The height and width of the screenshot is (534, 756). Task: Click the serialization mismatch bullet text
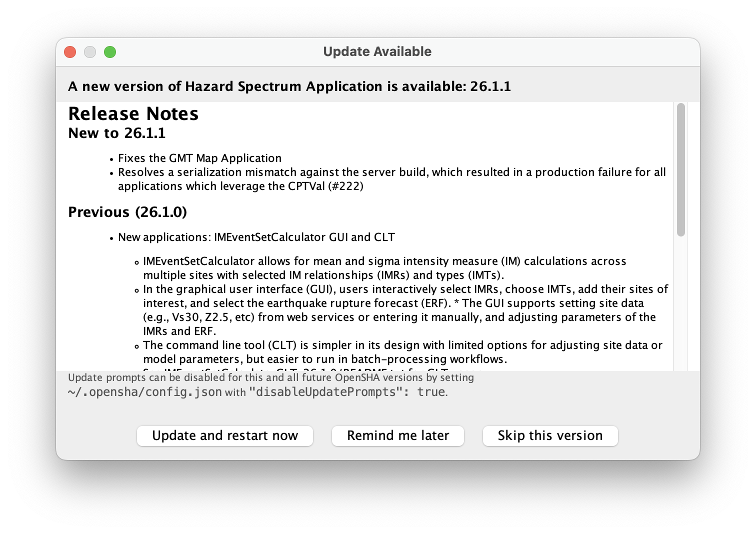(x=392, y=179)
